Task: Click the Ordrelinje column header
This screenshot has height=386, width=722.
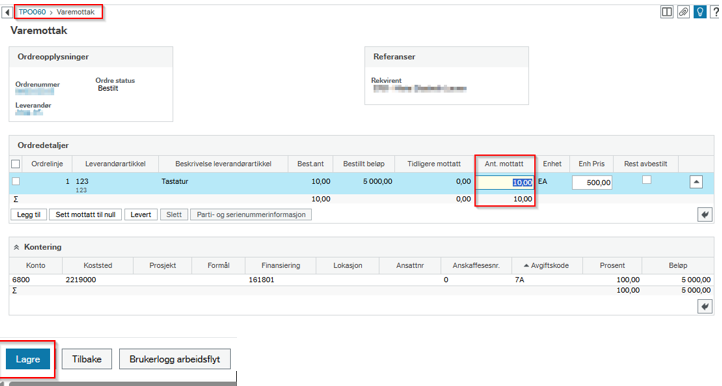Action: [47, 164]
